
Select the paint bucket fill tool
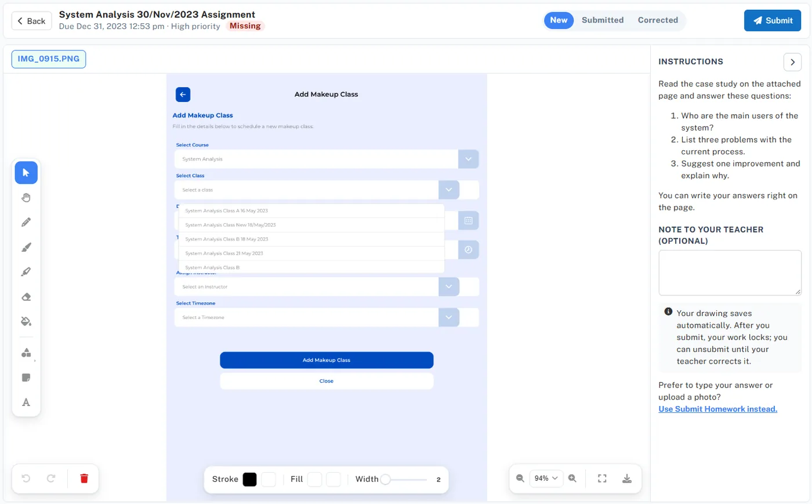26,321
